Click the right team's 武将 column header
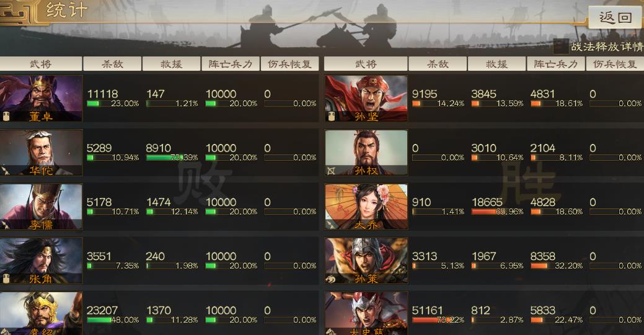This screenshot has width=644, height=335. point(366,64)
